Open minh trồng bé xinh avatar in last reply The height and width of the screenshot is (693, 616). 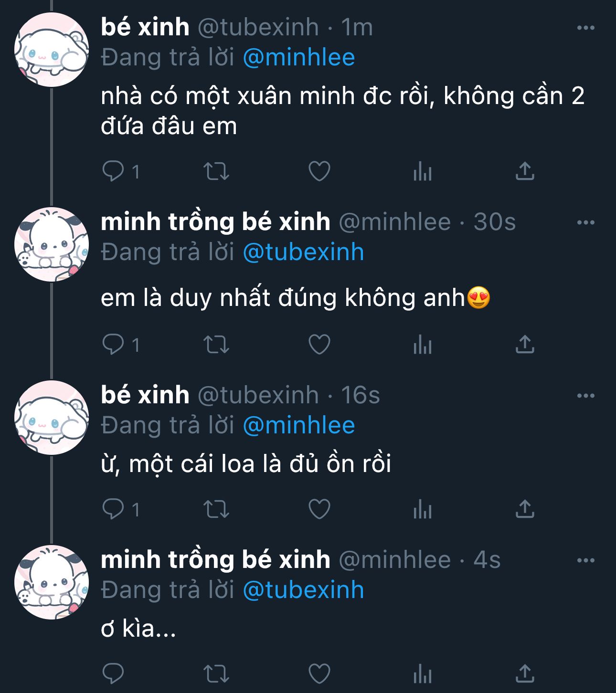tap(51, 582)
